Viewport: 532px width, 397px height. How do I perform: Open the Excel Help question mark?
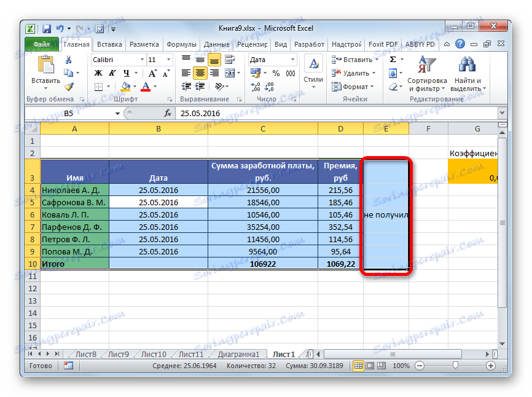pos(460,44)
